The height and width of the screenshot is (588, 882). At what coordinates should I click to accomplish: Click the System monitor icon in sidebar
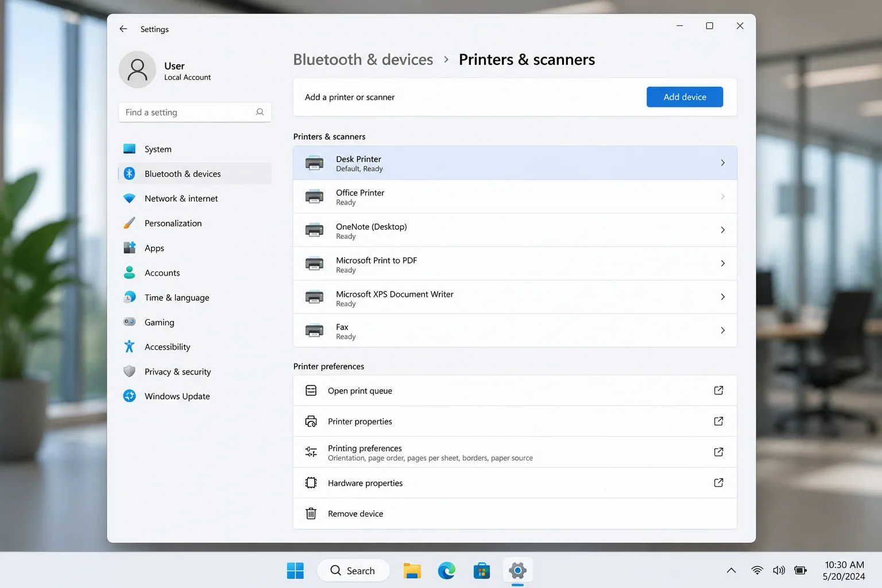click(130, 149)
